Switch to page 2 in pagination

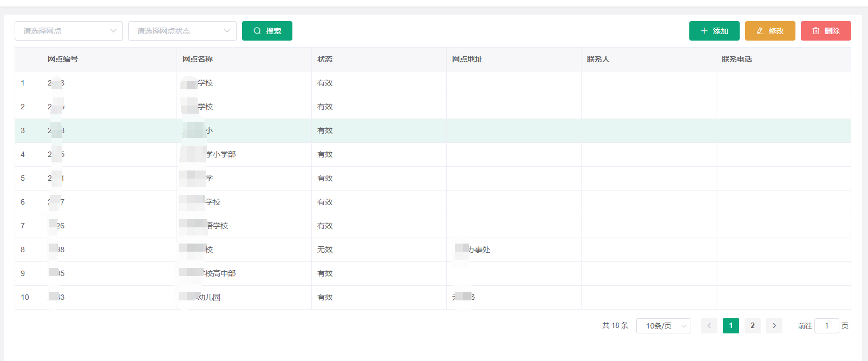(x=752, y=326)
